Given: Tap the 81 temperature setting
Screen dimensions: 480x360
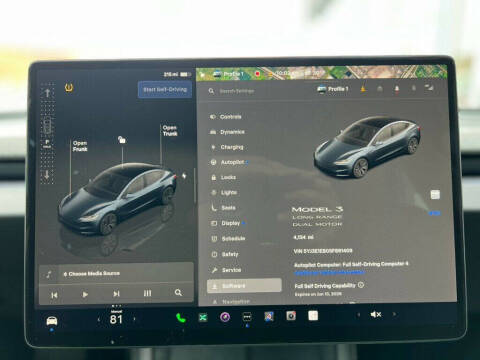Looking at the screenshot, I should (x=116, y=319).
